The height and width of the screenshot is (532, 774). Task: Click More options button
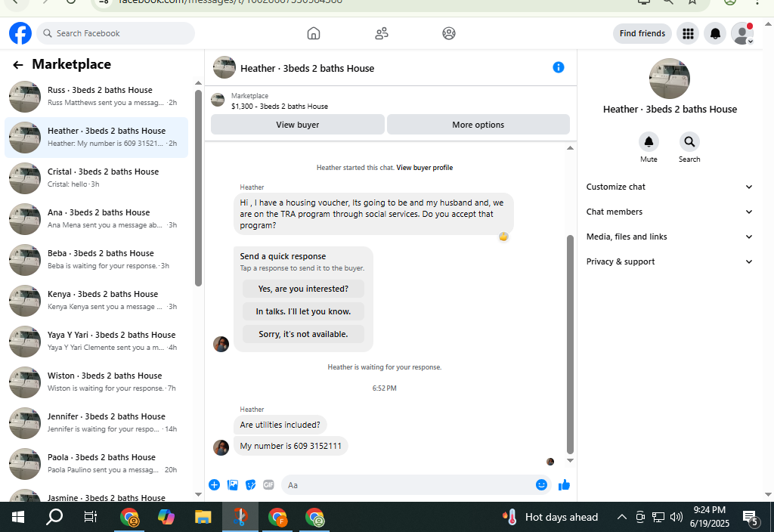pyautogui.click(x=478, y=125)
